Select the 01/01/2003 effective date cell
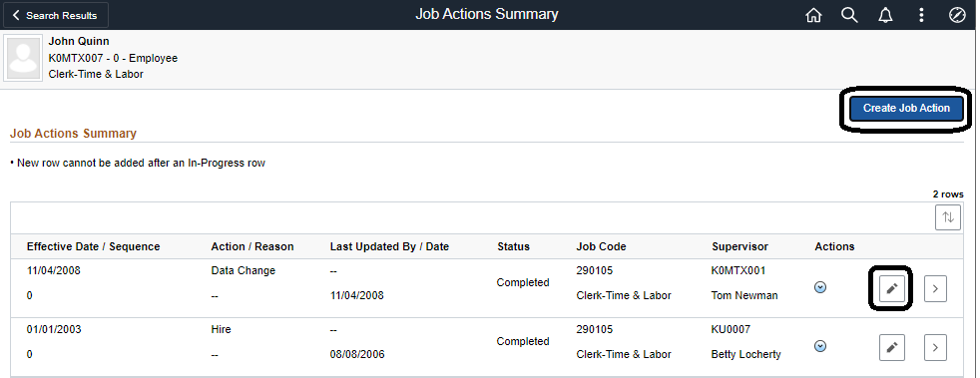980x378 pixels. [54, 329]
